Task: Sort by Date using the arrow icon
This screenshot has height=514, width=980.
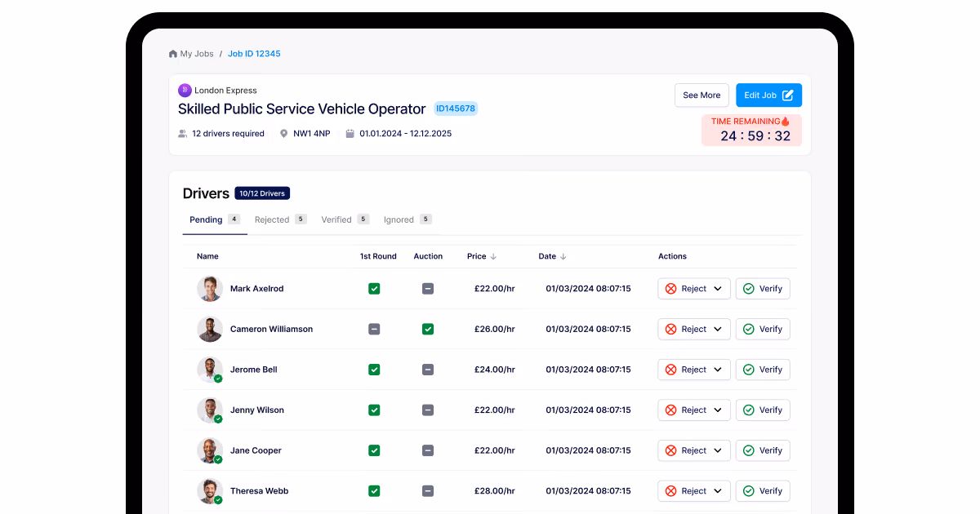Action: click(x=563, y=256)
